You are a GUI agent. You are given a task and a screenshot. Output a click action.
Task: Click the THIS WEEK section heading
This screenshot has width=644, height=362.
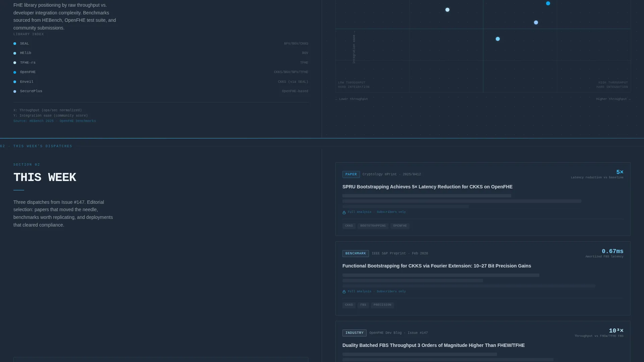tap(45, 178)
